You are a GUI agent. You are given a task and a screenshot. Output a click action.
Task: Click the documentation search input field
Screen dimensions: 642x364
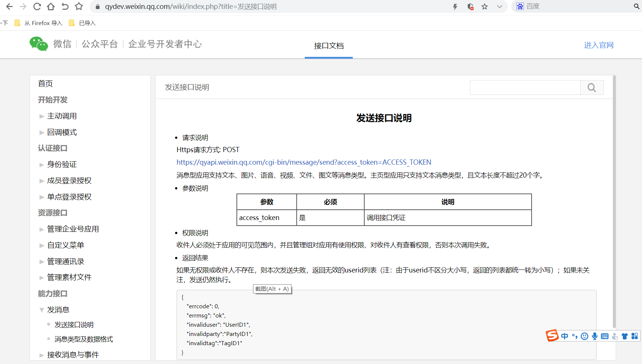(525, 87)
